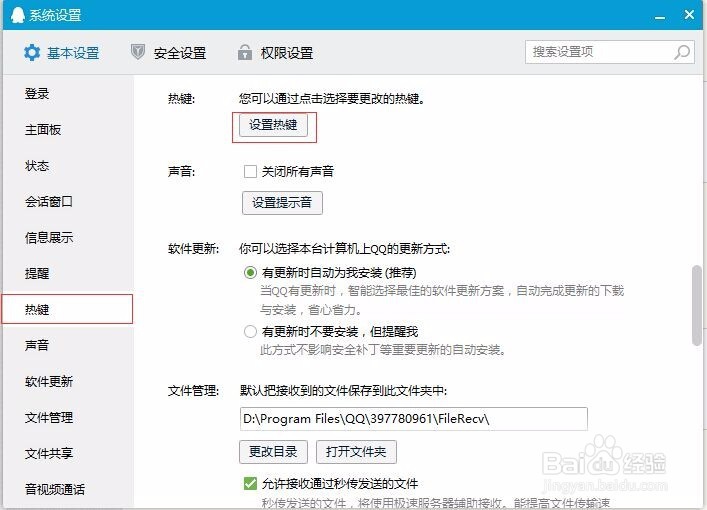Viewport: 707px width, 510px height.
Task: Click text 此方式不影响安全补丁等重要更新的自动安装。
Action: click(383, 350)
